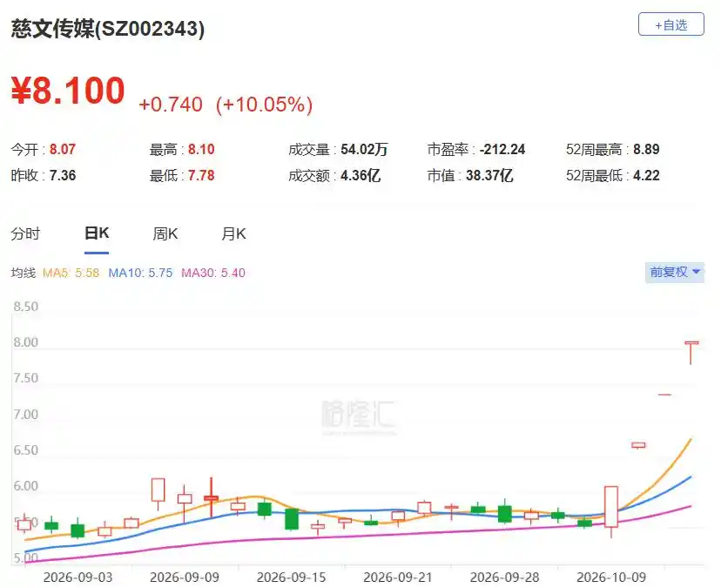Click the 7.50 price axis label

pos(26,378)
